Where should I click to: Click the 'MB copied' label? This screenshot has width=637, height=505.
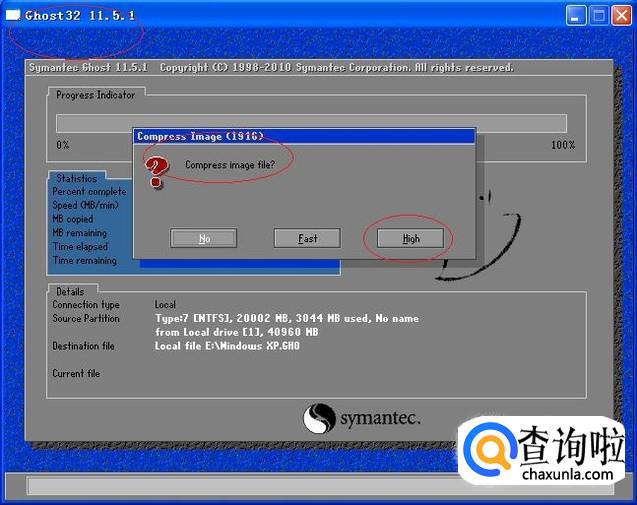(x=73, y=219)
